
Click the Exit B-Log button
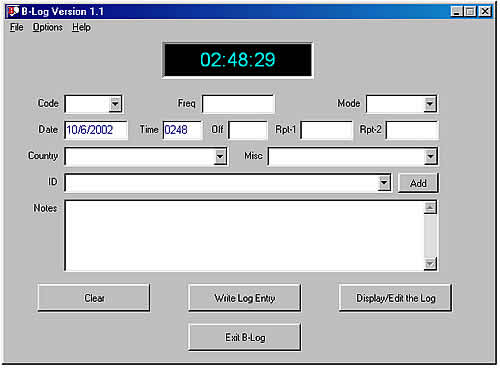coord(245,337)
